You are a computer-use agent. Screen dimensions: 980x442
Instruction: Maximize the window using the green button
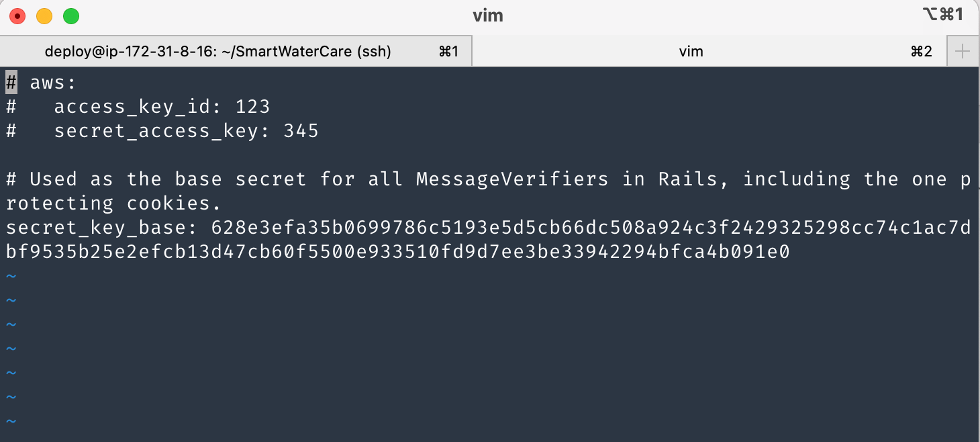pyautogui.click(x=71, y=15)
